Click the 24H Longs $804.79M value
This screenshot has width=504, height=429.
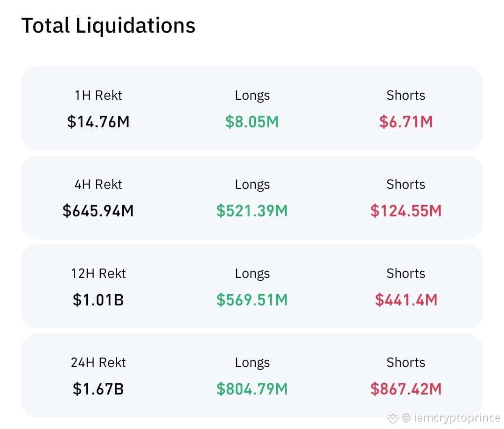point(252,389)
